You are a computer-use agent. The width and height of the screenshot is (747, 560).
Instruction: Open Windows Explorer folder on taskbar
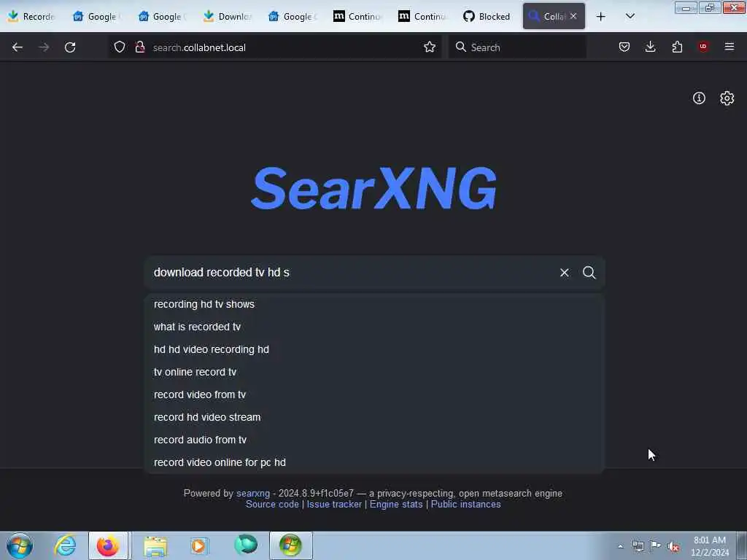click(155, 545)
